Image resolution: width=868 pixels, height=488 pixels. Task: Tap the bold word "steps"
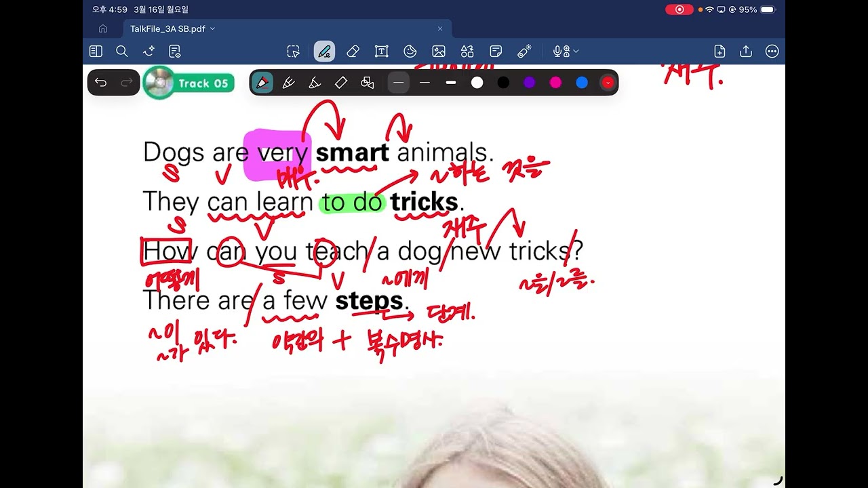(x=369, y=301)
